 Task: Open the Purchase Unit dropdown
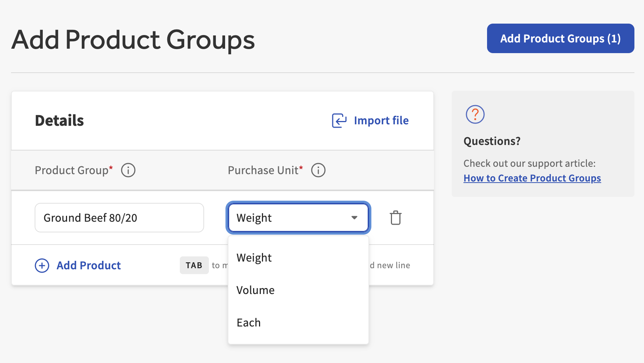tap(298, 218)
